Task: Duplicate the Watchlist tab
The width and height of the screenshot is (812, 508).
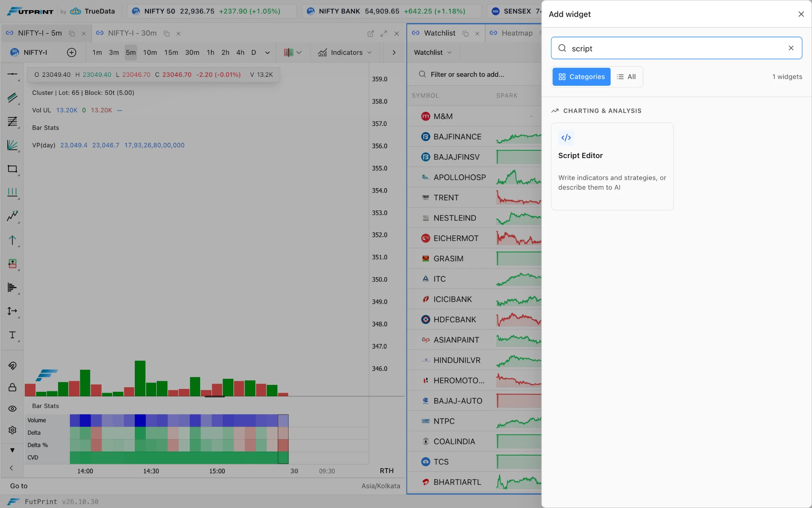Action: 466,34
